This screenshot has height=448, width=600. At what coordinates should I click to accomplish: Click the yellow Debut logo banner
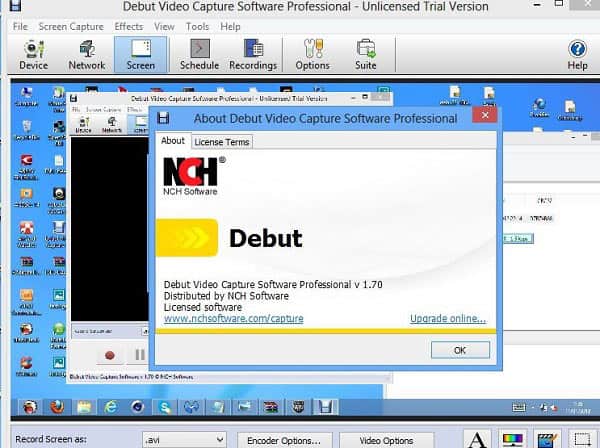click(x=187, y=238)
